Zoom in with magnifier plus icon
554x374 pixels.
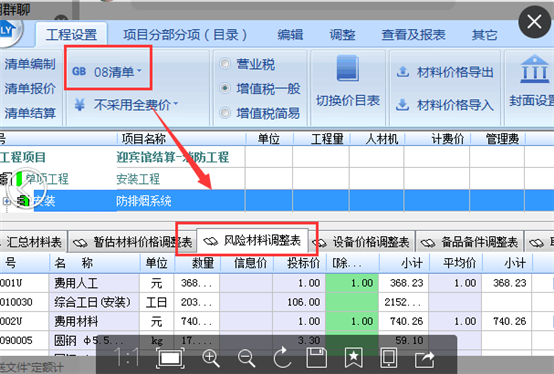211,358
